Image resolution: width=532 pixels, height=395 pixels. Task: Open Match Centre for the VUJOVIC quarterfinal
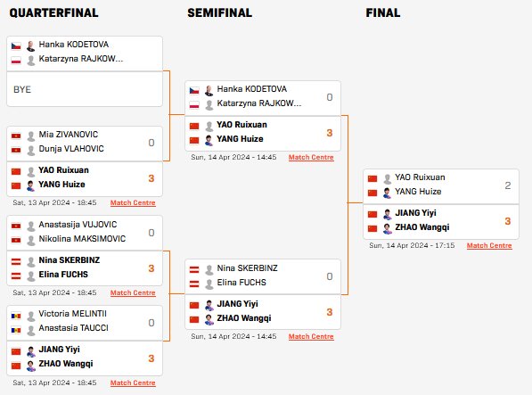(x=133, y=292)
